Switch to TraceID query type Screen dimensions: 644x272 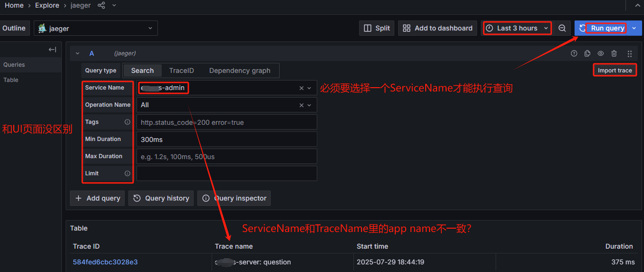pos(181,71)
